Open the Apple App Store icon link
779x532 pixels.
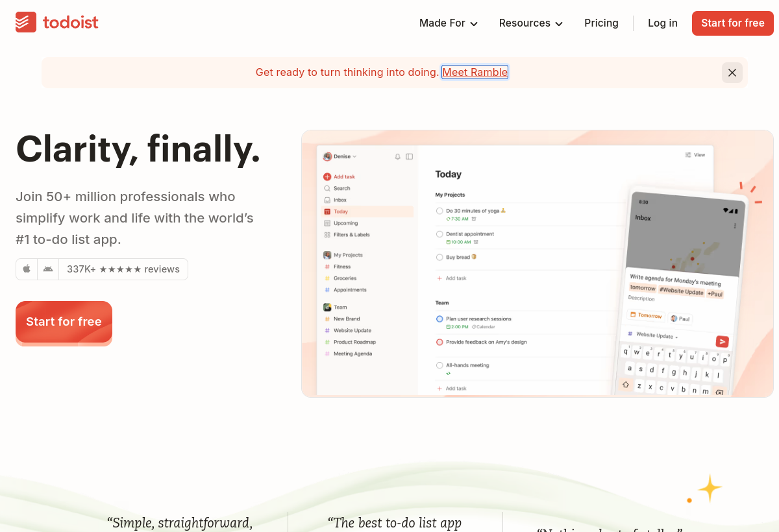[27, 269]
